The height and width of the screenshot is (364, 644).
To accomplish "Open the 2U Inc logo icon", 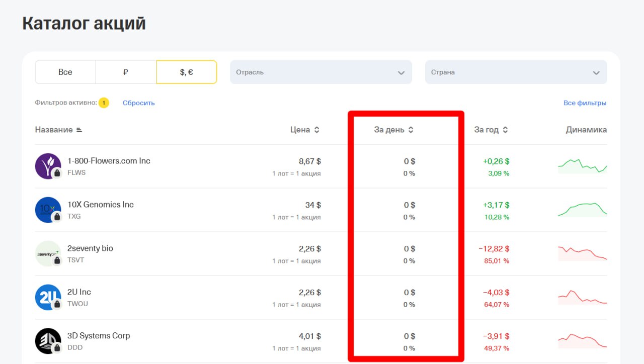I will [48, 297].
